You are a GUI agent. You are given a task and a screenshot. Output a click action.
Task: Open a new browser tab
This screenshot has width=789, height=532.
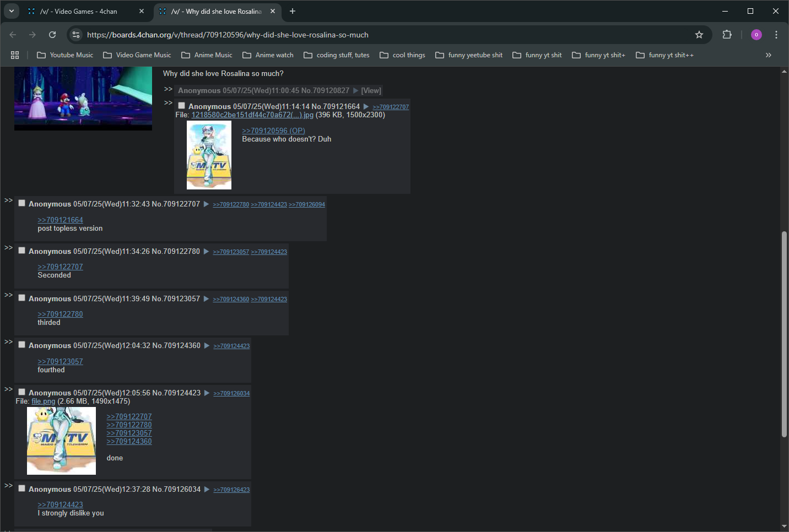point(293,11)
